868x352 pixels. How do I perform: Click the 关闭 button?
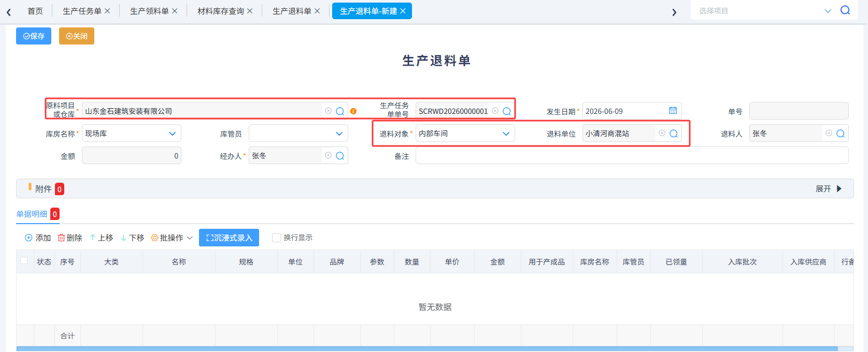(77, 36)
